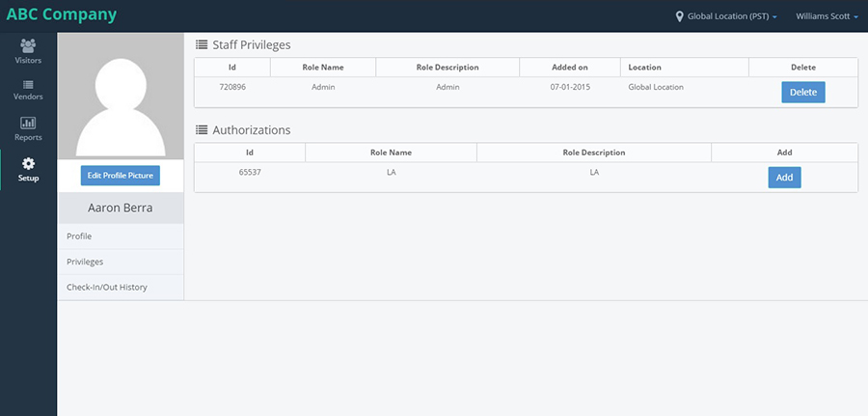868x416 pixels.
Task: Click the Role Name column header in Staff Privileges
Action: tap(323, 67)
